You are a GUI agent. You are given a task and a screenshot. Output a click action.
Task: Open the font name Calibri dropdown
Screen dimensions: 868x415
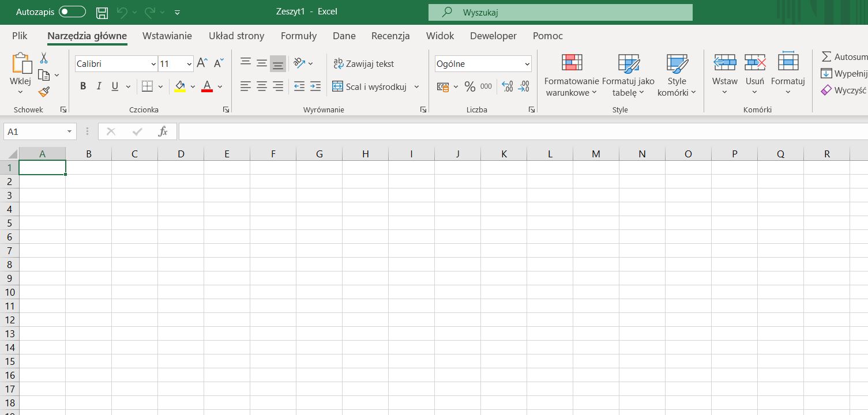coord(153,64)
